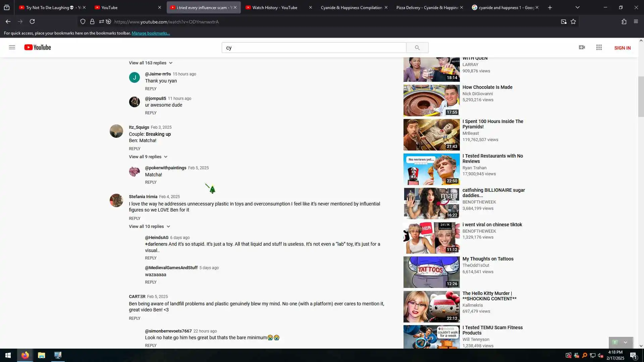Open Firefox extensions puzzle icon
This screenshot has height=362, width=644.
click(x=624, y=21)
